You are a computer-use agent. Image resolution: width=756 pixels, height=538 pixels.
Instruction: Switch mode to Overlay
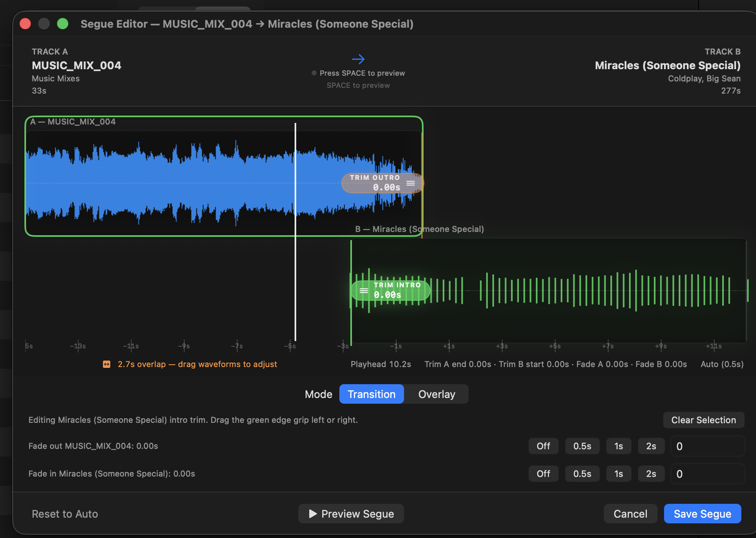point(437,394)
